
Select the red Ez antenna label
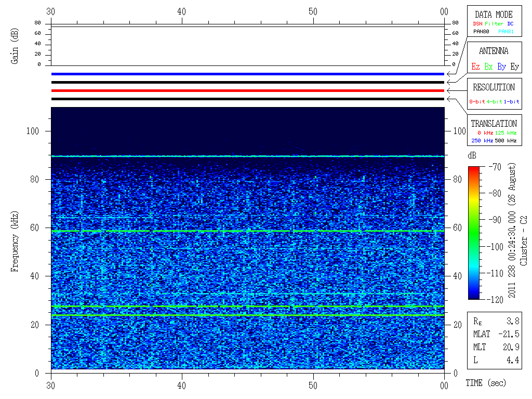point(475,66)
